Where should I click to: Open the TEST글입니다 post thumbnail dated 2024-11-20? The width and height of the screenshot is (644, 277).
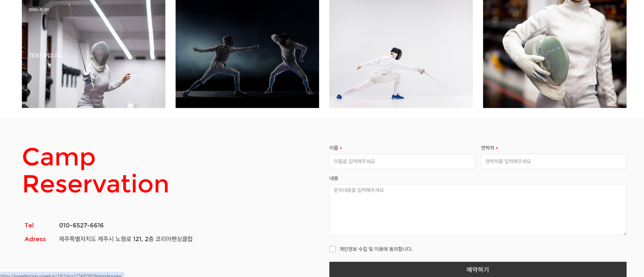click(94, 54)
